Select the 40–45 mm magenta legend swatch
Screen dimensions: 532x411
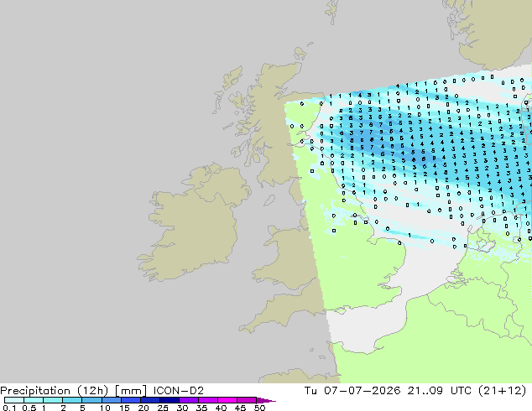coord(227,400)
